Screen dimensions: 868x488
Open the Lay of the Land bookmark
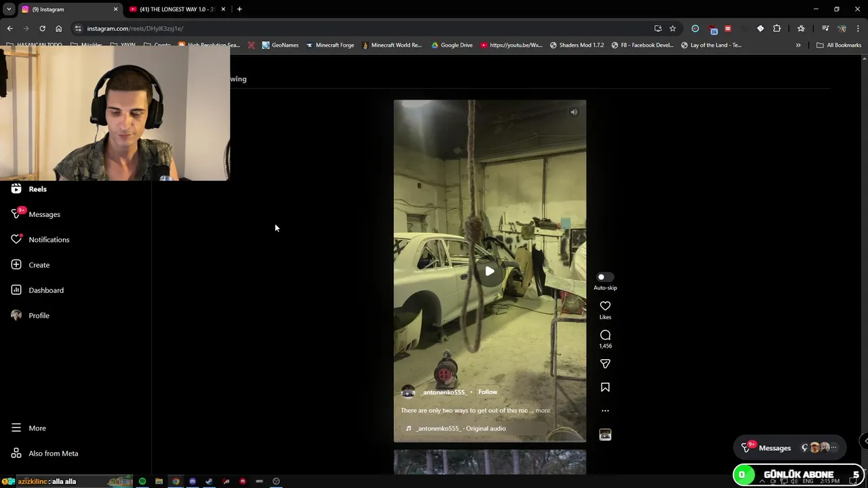711,45
